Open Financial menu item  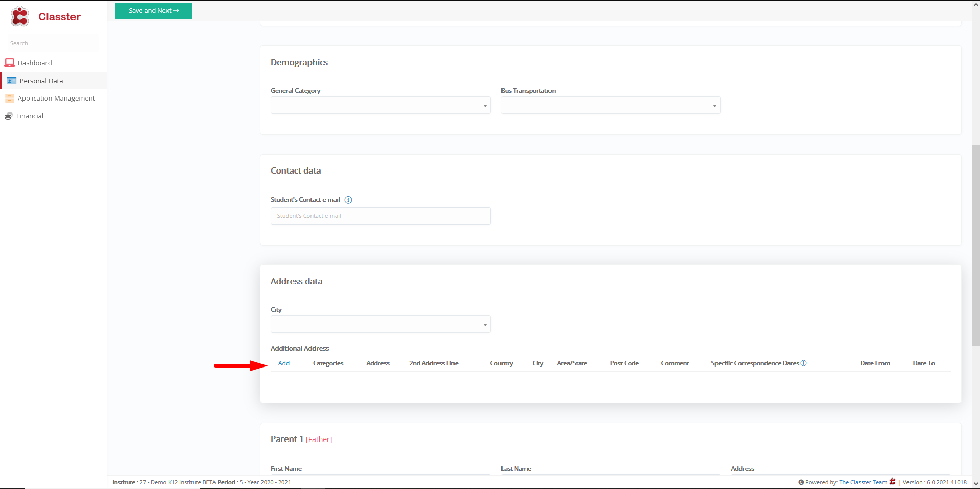(30, 116)
